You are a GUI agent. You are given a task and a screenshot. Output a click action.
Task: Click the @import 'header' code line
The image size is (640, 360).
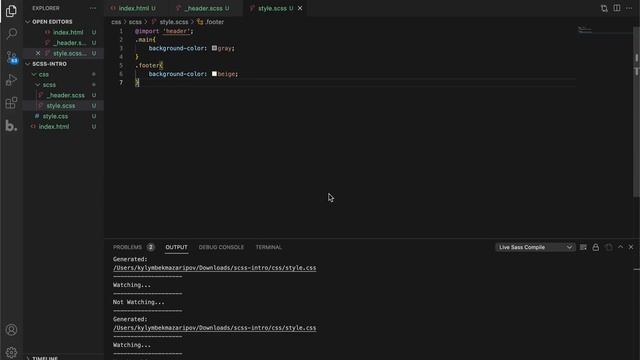[164, 31]
